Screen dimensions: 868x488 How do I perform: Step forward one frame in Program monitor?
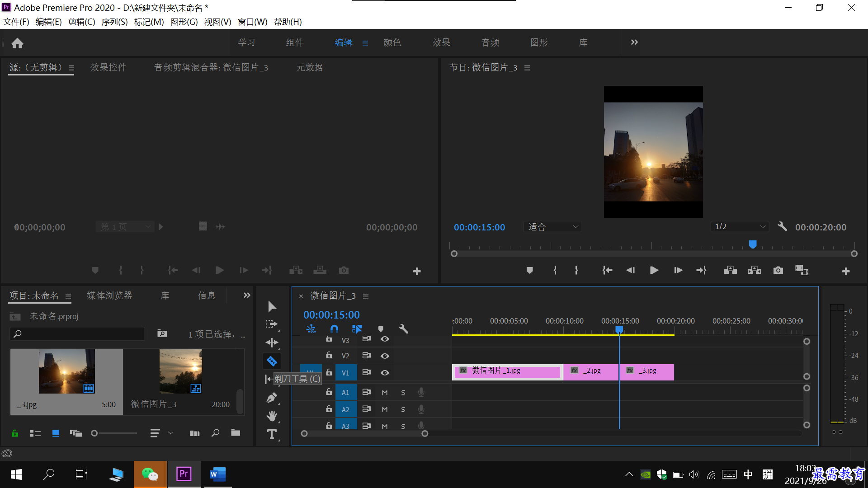pyautogui.click(x=678, y=270)
